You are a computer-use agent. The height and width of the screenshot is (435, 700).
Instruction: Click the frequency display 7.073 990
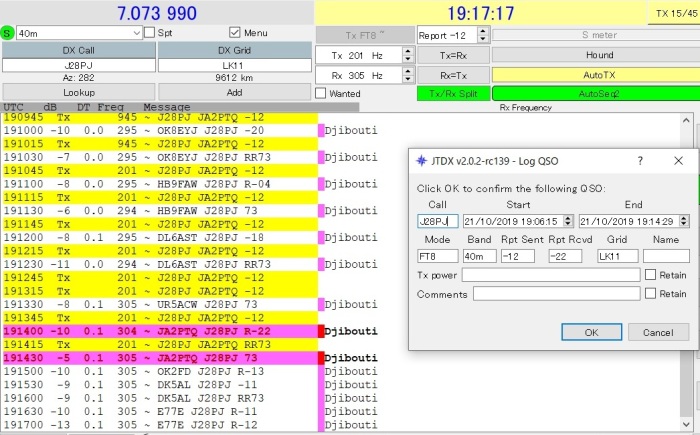click(x=157, y=13)
